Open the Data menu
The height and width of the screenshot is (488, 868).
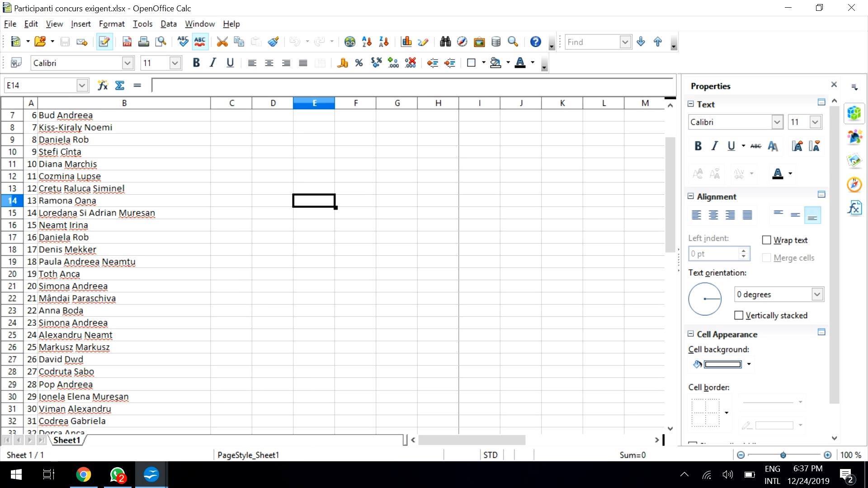(169, 24)
